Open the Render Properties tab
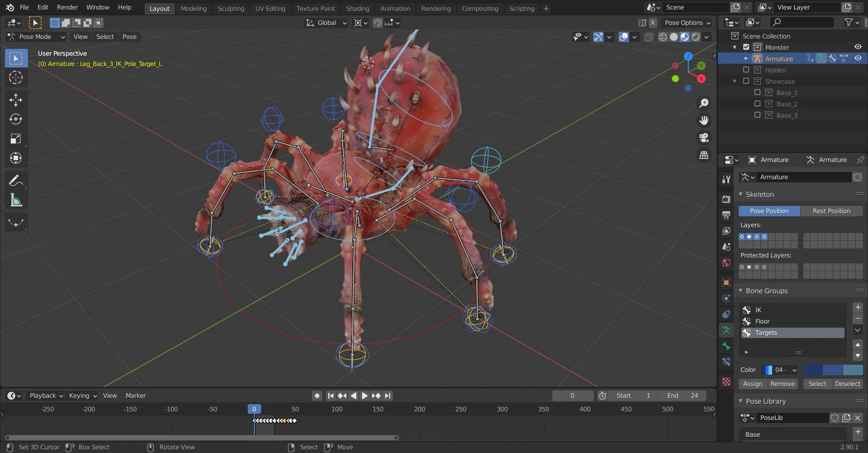 click(x=726, y=199)
